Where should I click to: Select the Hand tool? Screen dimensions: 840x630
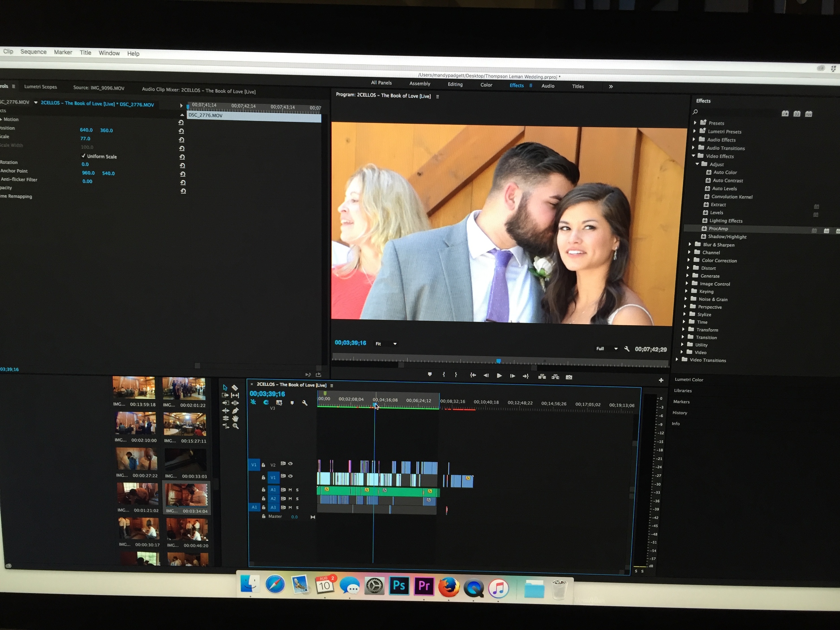[x=236, y=418]
